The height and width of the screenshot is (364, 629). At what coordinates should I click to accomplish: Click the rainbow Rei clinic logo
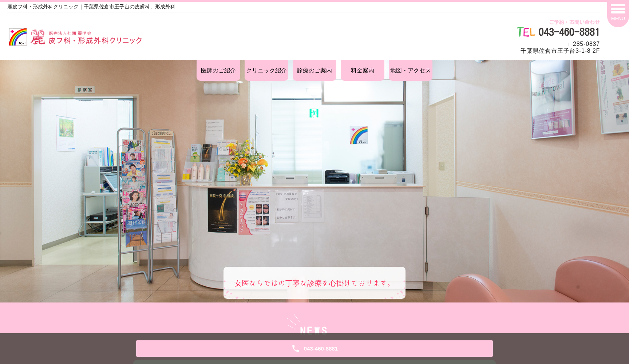[x=19, y=37]
